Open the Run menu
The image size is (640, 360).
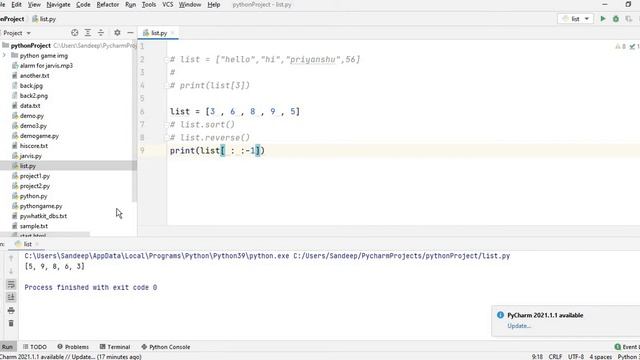click(x=131, y=4)
